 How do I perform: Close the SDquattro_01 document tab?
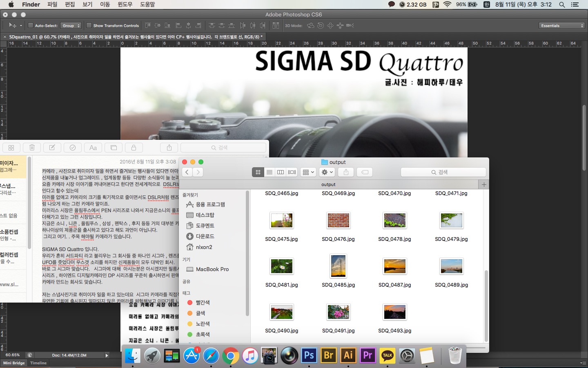click(x=5, y=37)
